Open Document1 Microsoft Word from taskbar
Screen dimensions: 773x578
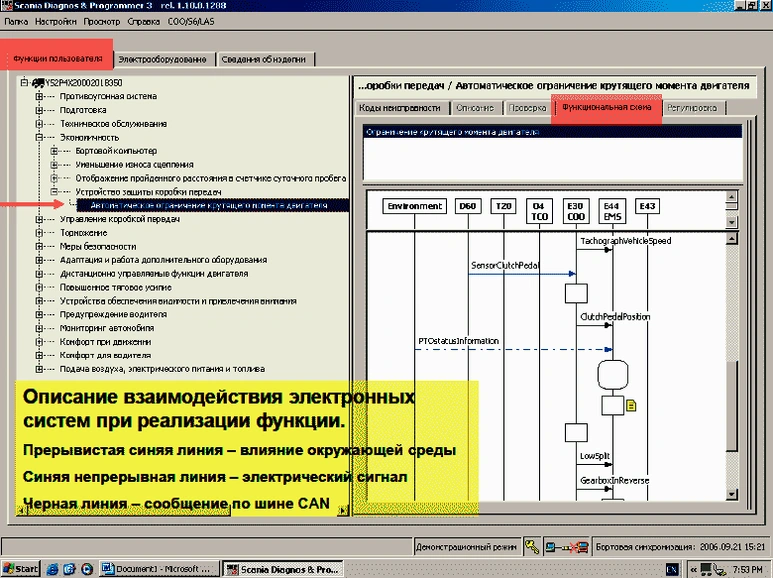click(159, 568)
